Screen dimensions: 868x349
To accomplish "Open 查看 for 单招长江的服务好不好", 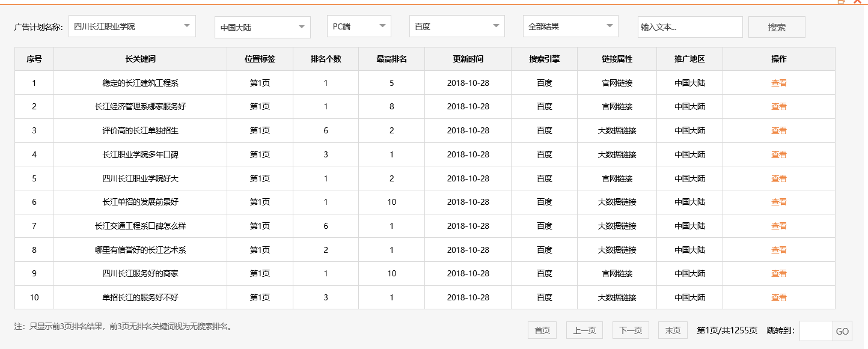I will click(778, 297).
